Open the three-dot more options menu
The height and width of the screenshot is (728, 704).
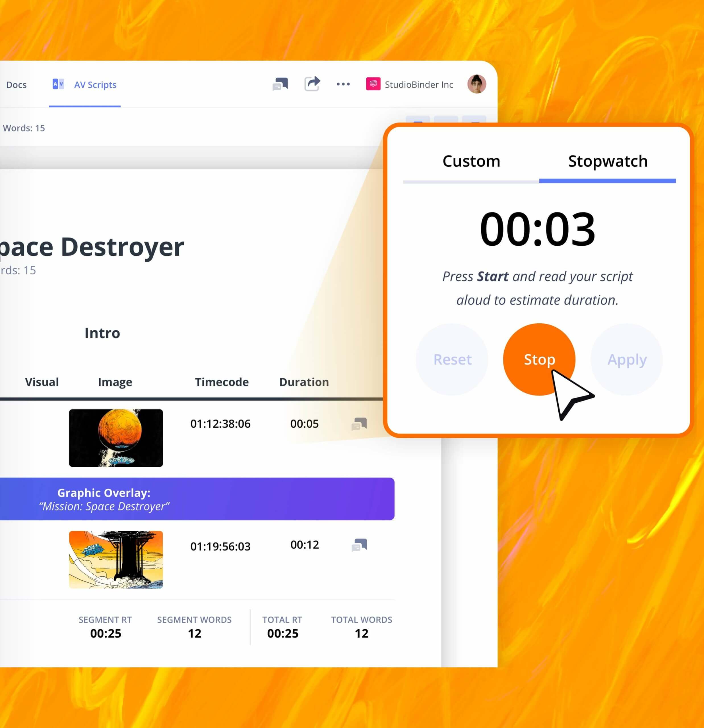(x=342, y=84)
